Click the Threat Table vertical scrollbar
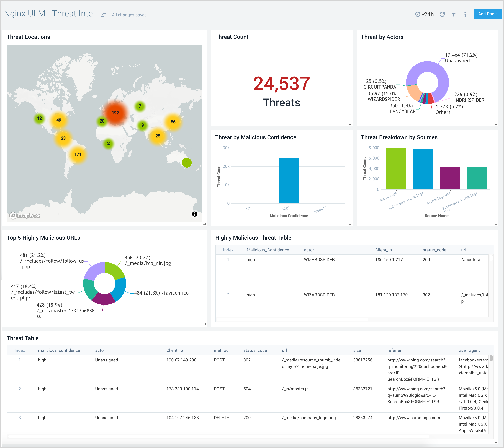This screenshot has width=504, height=448. click(x=491, y=358)
